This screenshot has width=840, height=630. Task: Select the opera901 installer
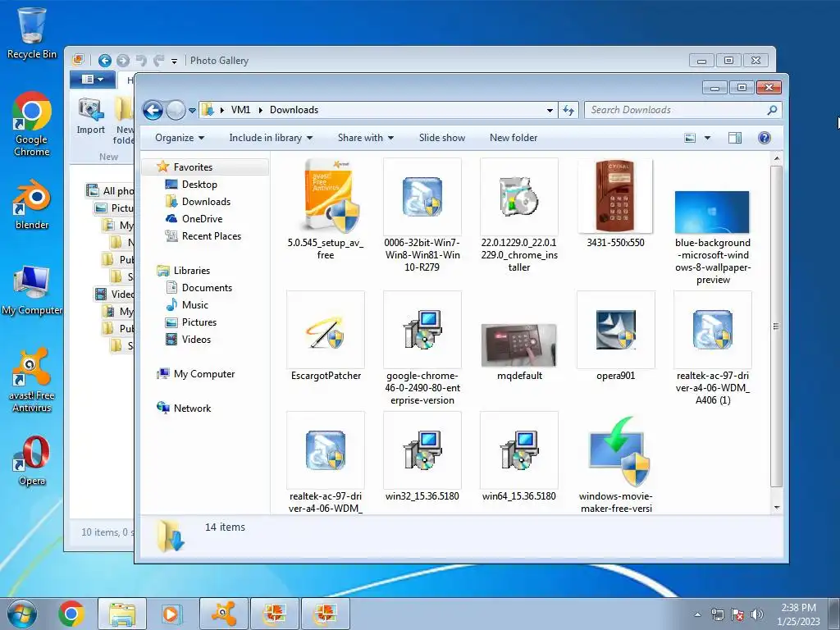[x=615, y=336]
